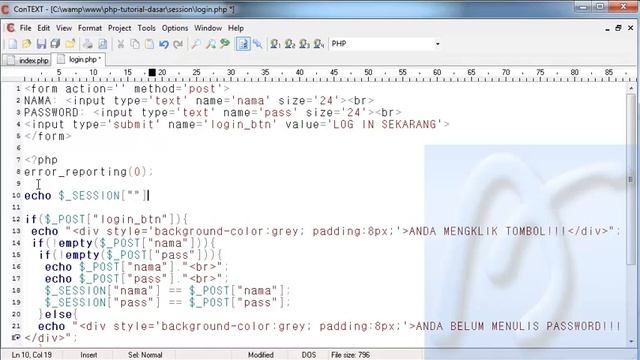Click the ConTEXT icon in the menu bar
The height and width of the screenshot is (360, 640).
(x=11, y=28)
